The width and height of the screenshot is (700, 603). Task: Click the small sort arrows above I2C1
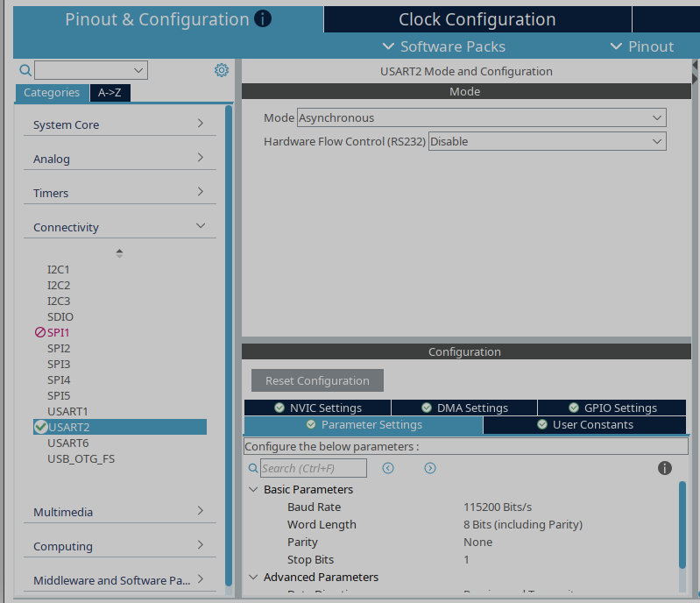point(119,253)
